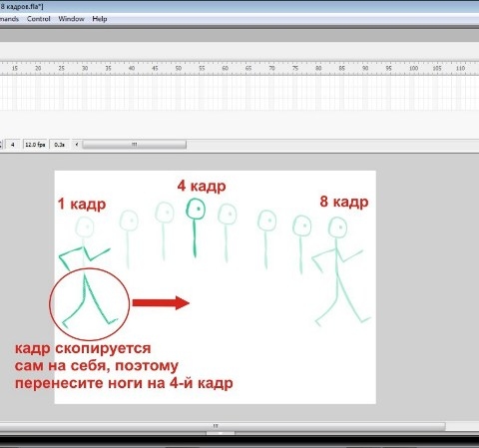Click frame 85 on the timeline ruler
The height and width of the screenshot is (448, 479).
pos(341,68)
